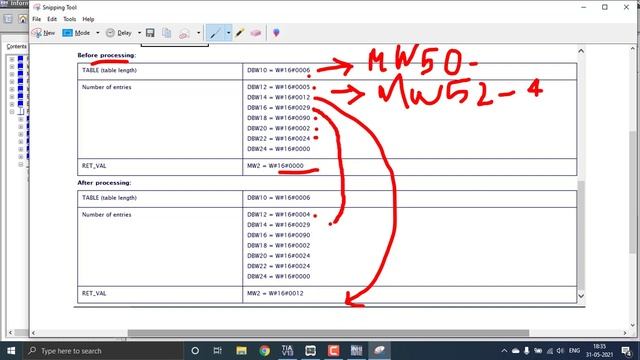Open Google Chrome from taskbar
Screen dimensions: 640x360
click(x=264, y=351)
